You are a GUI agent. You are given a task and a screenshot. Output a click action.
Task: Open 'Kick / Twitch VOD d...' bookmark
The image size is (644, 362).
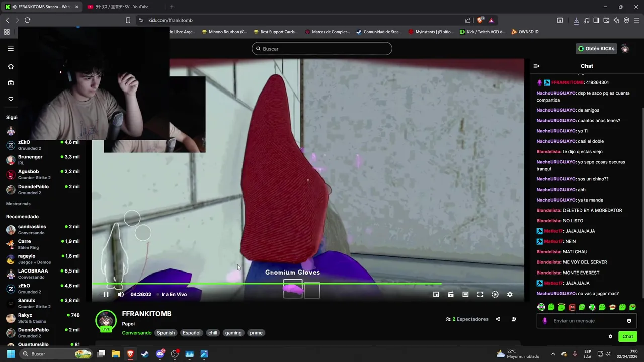point(482,32)
